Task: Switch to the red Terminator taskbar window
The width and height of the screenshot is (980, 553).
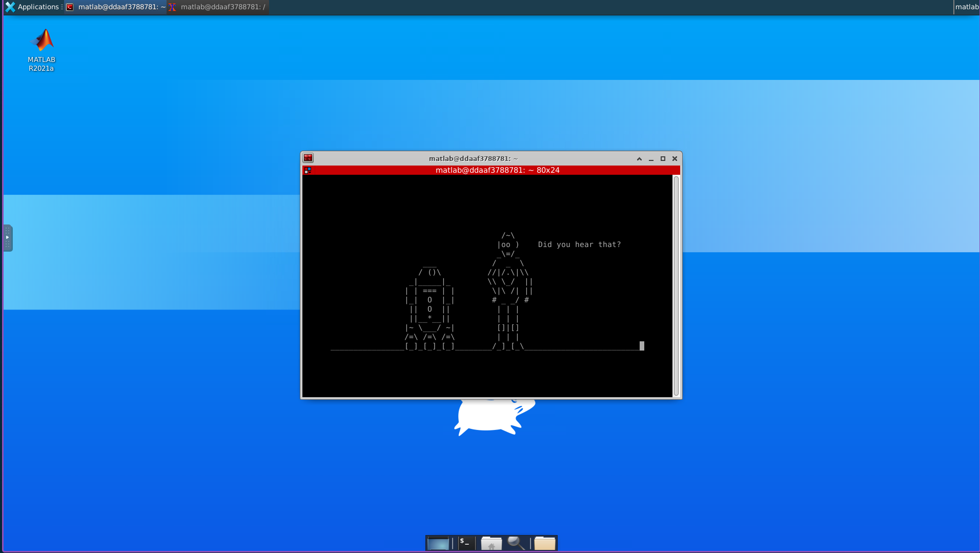Action: 116,7
